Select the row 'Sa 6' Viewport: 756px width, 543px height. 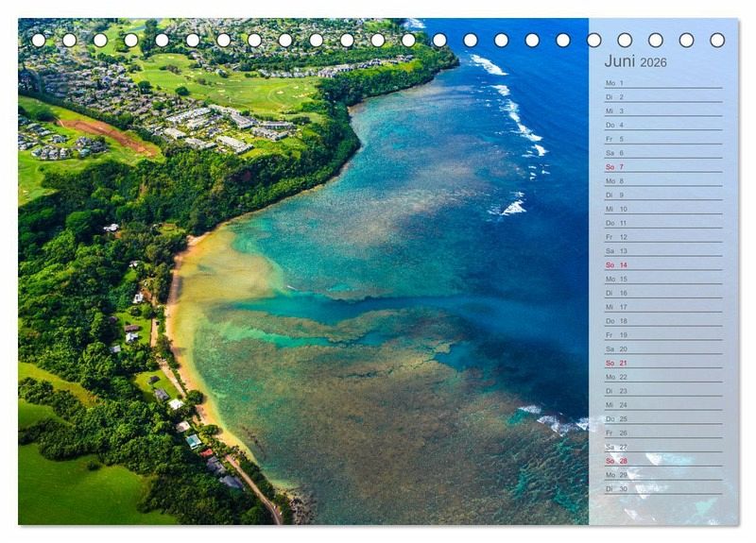click(x=663, y=153)
